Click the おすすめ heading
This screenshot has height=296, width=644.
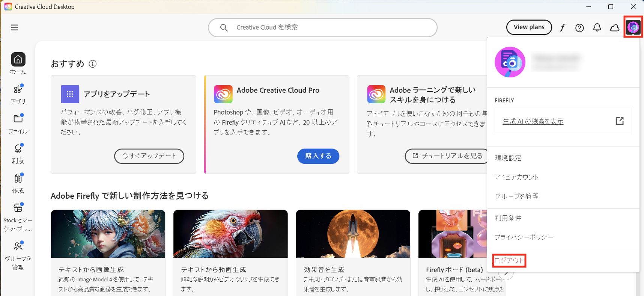[68, 64]
